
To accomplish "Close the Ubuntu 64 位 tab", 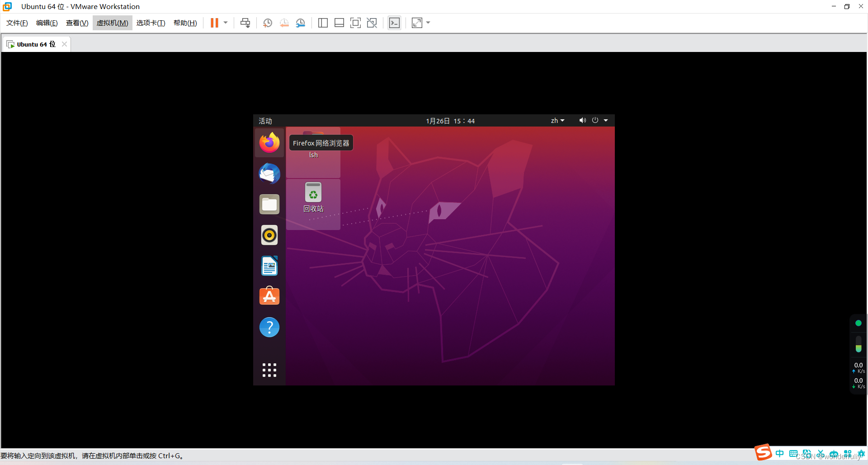I will point(64,44).
